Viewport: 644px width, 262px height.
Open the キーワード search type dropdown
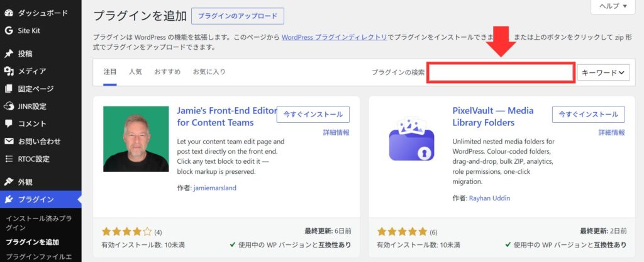pos(603,72)
